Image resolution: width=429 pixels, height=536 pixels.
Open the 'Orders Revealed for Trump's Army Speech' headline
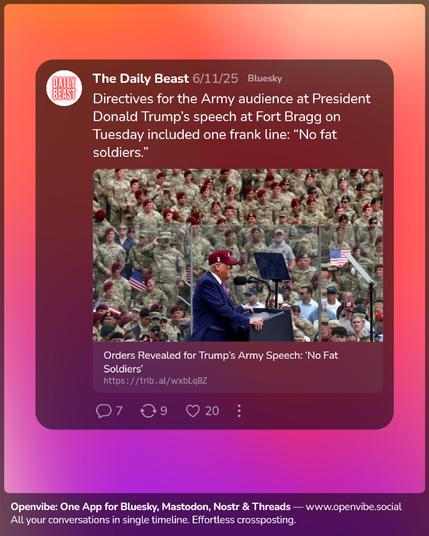[x=221, y=362]
